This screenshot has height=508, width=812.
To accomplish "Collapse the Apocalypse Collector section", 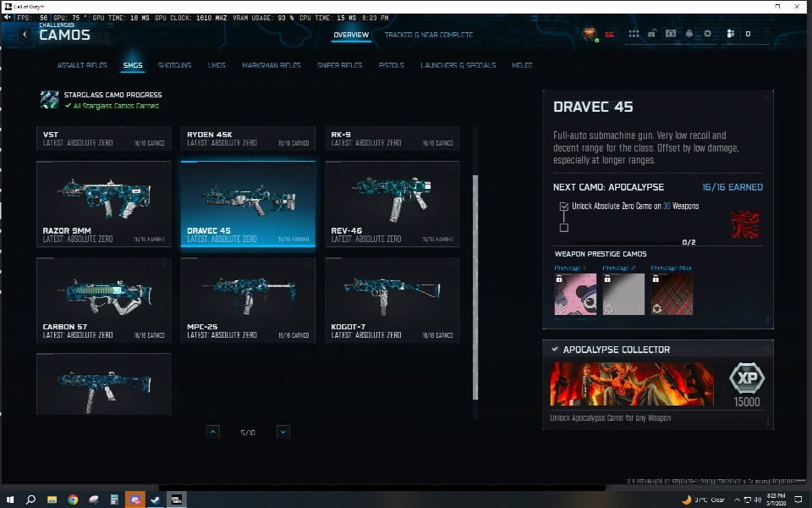I will coord(555,350).
